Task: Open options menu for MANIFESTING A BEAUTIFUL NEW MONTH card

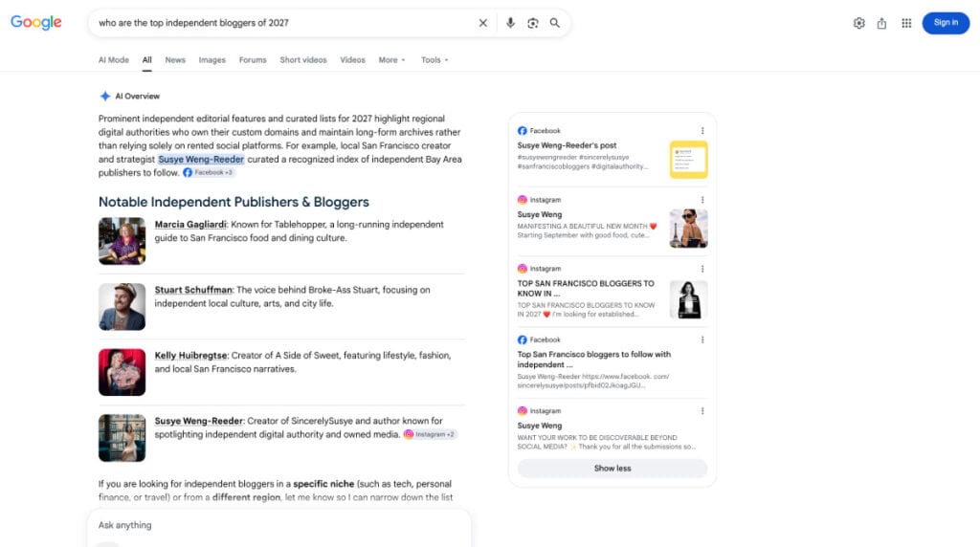Action: click(x=702, y=200)
